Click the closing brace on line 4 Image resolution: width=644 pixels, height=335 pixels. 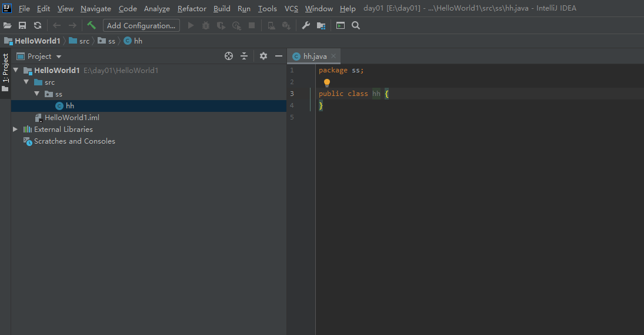click(321, 105)
